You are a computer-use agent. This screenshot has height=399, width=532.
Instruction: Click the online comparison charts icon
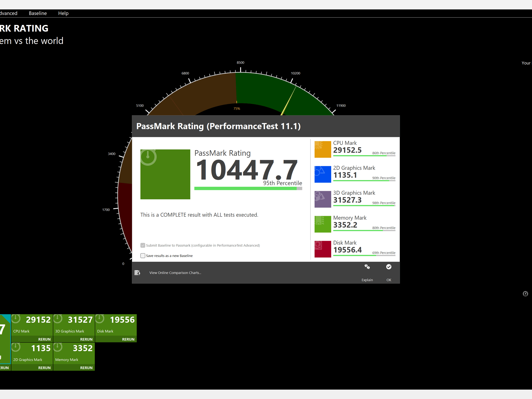click(137, 272)
